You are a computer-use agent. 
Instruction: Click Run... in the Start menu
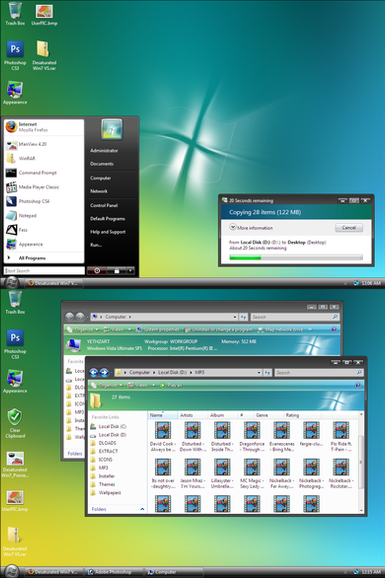(x=96, y=245)
